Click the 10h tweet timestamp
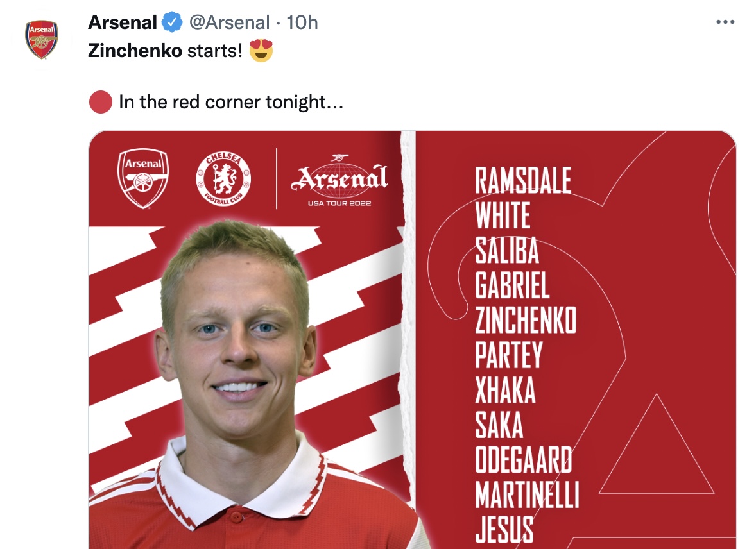The image size is (756, 549). click(x=302, y=22)
